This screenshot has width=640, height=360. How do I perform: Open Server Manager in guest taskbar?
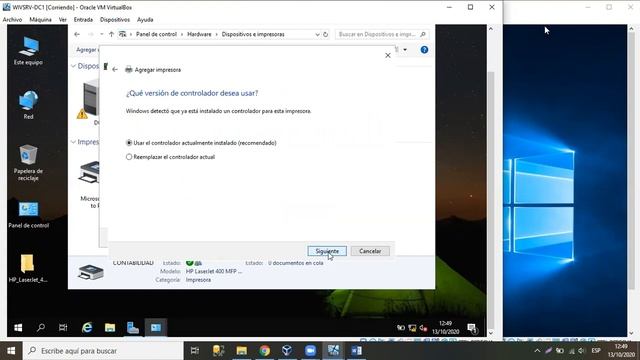(133, 328)
